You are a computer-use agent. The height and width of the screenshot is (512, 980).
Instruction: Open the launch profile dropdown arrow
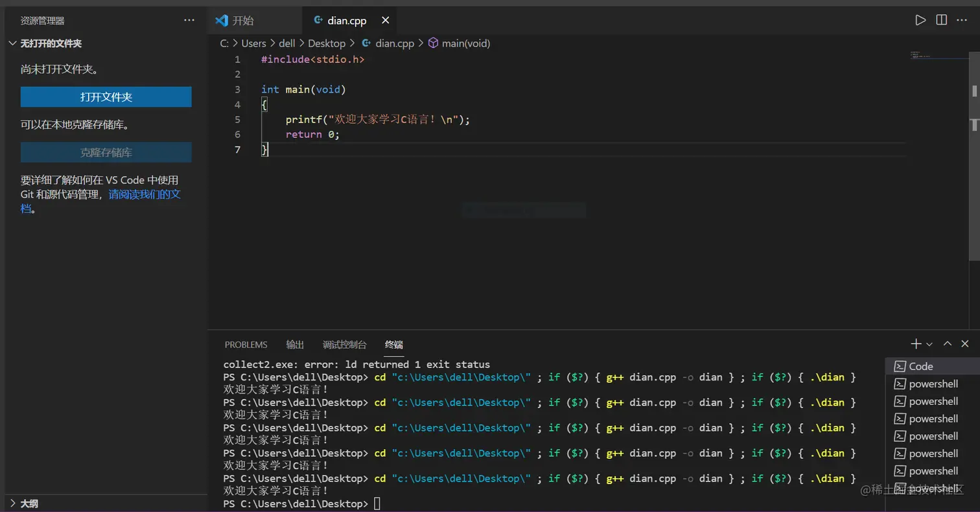pyautogui.click(x=929, y=344)
